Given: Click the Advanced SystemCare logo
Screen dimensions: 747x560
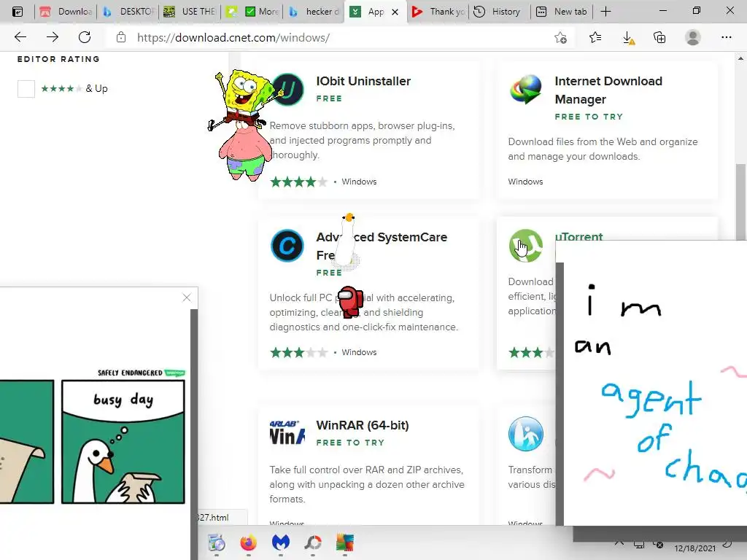Looking at the screenshot, I should pos(287,246).
